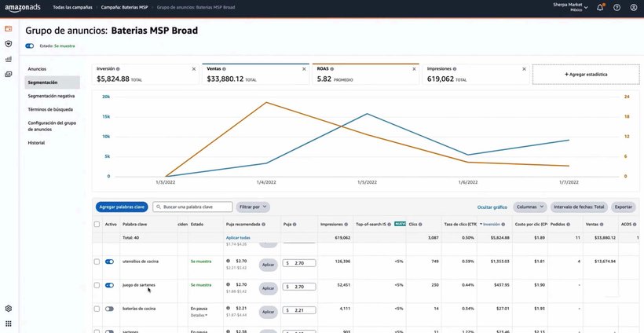Image resolution: width=644 pixels, height=333 pixels.
Task: Click info icon beside Puja recomendada header
Action: (x=263, y=225)
